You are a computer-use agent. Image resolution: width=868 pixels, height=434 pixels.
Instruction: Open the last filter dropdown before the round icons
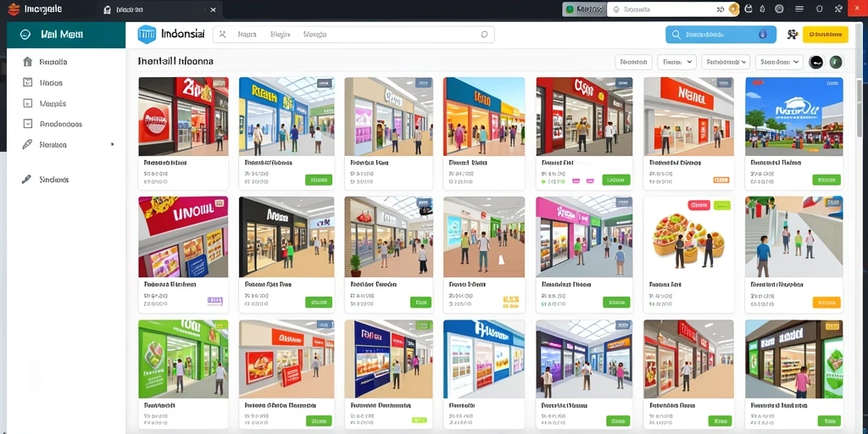point(780,62)
